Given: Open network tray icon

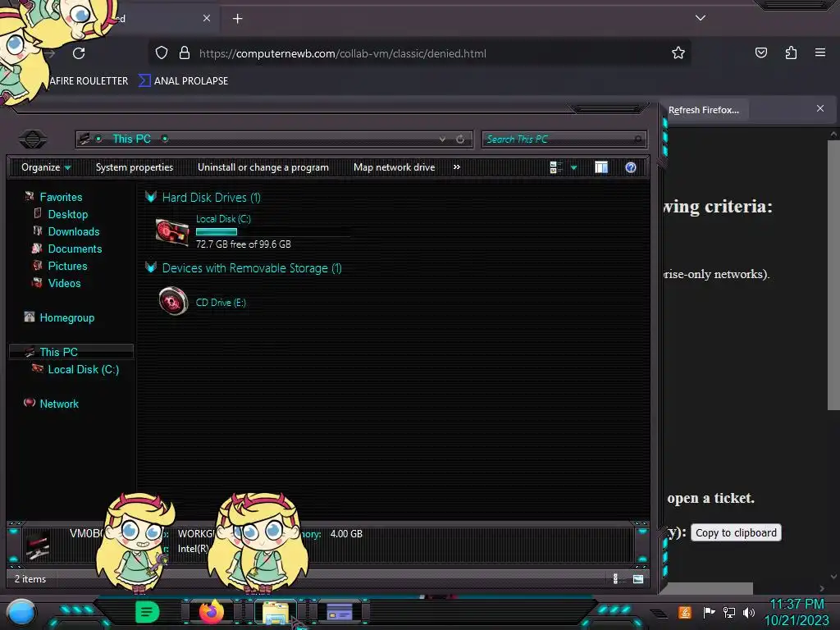Looking at the screenshot, I should click(x=729, y=612).
